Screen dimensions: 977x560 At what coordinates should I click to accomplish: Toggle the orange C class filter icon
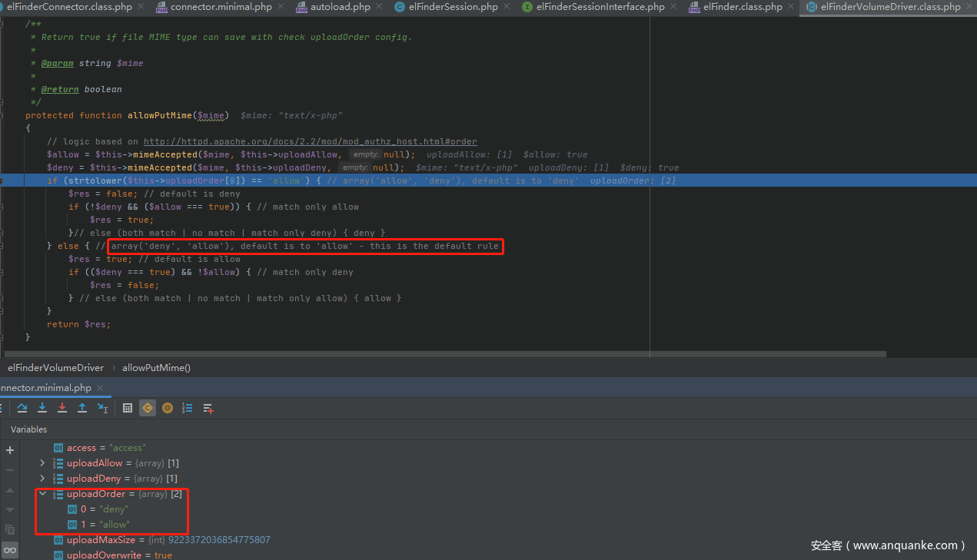[x=148, y=408]
